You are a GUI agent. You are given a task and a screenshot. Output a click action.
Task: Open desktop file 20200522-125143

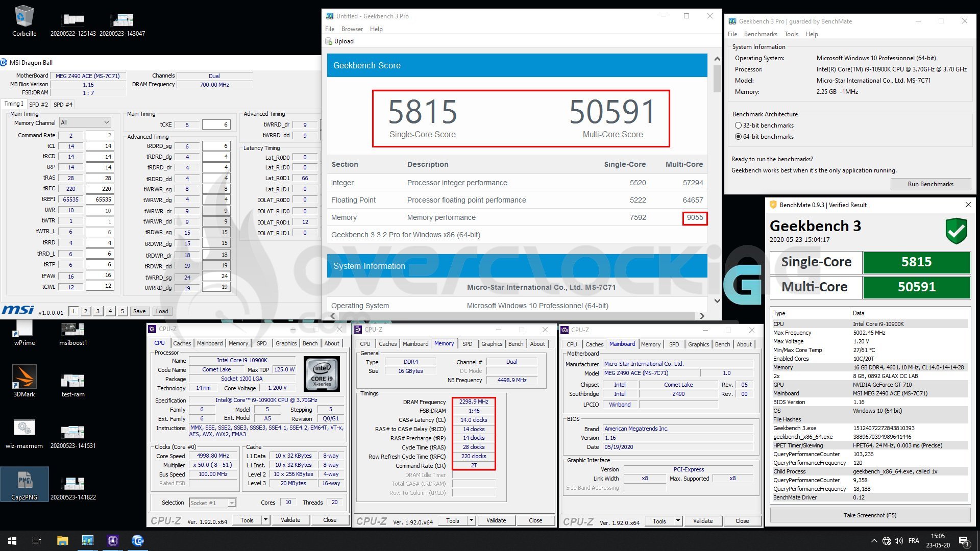[73, 23]
